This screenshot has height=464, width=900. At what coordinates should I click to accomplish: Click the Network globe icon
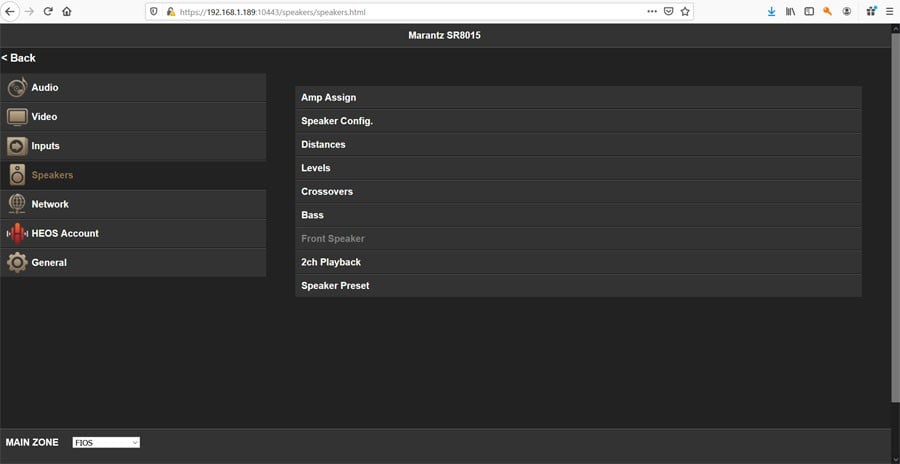17,204
